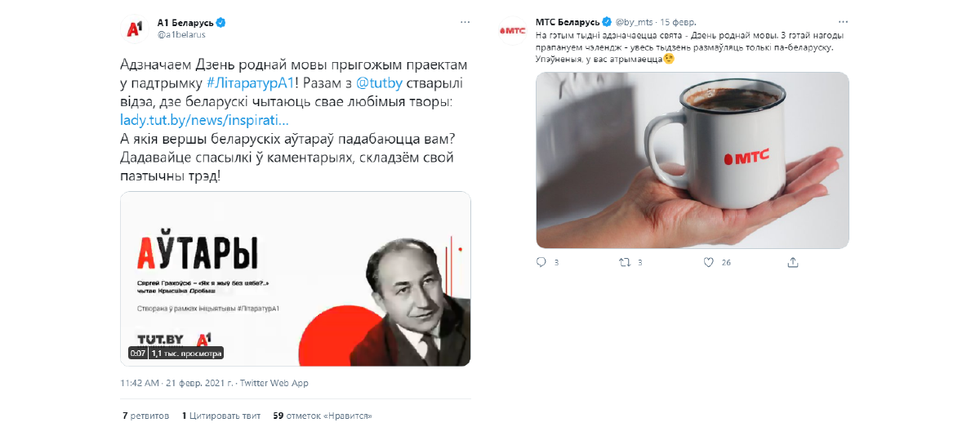Click the reply icon under MTS tweet
This screenshot has height=436, width=980.
[541, 262]
